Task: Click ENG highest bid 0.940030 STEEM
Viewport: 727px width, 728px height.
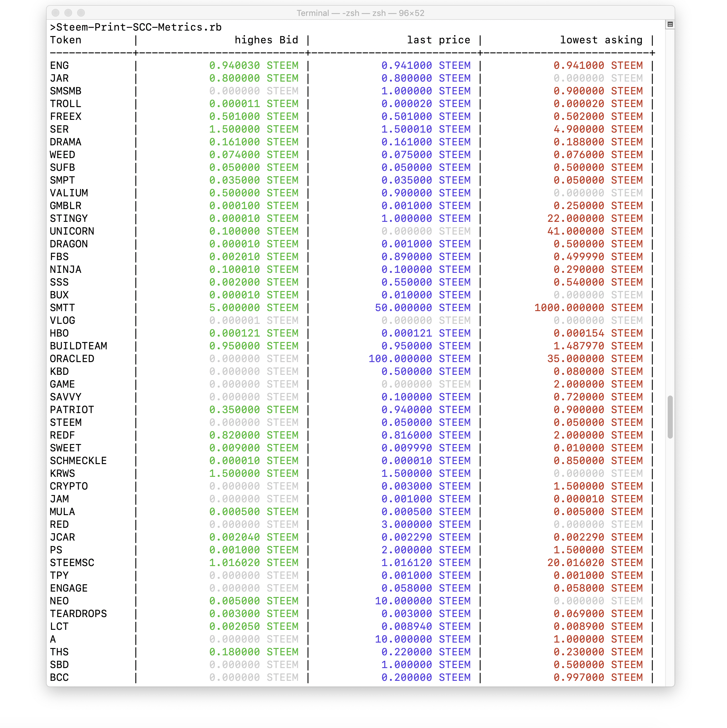Action: point(253,66)
